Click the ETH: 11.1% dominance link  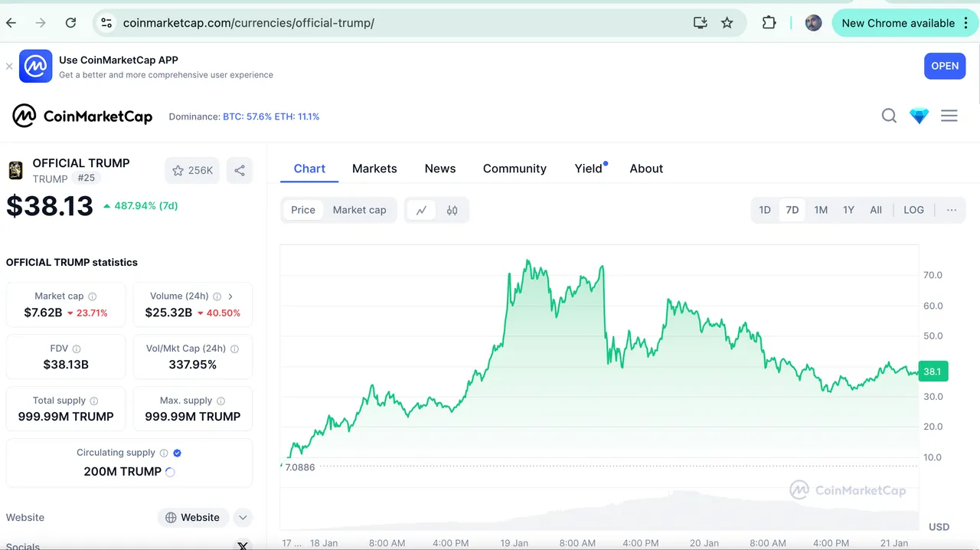point(297,116)
